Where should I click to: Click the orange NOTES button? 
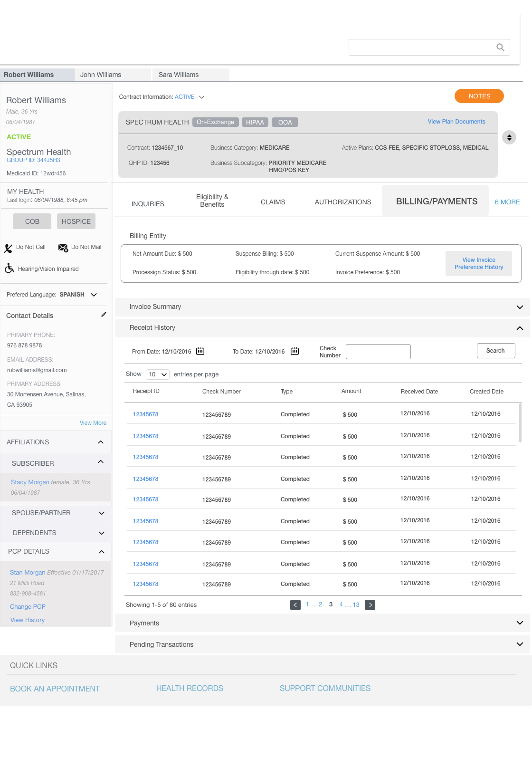click(x=479, y=96)
